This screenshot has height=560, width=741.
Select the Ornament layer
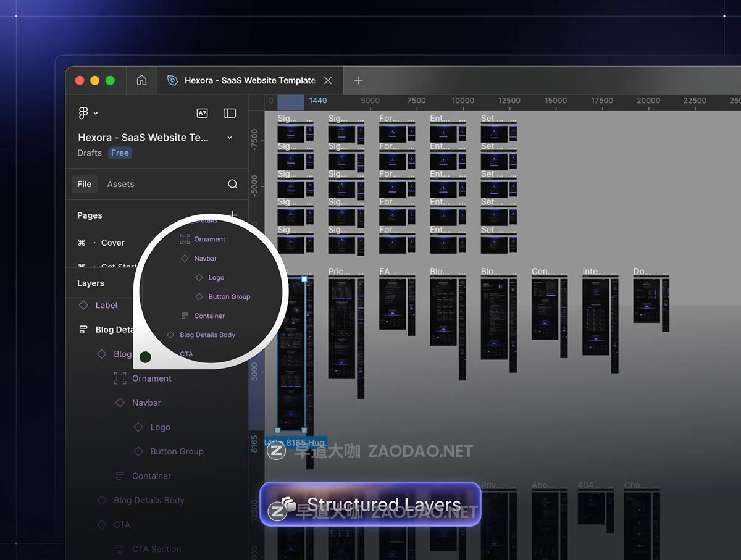point(151,378)
